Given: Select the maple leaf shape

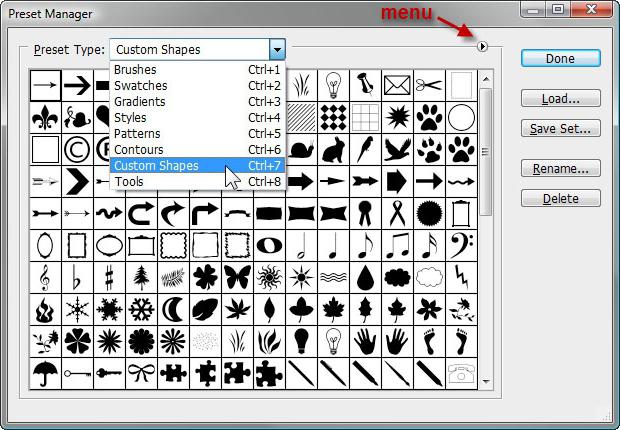Looking at the screenshot, I should [333, 310].
